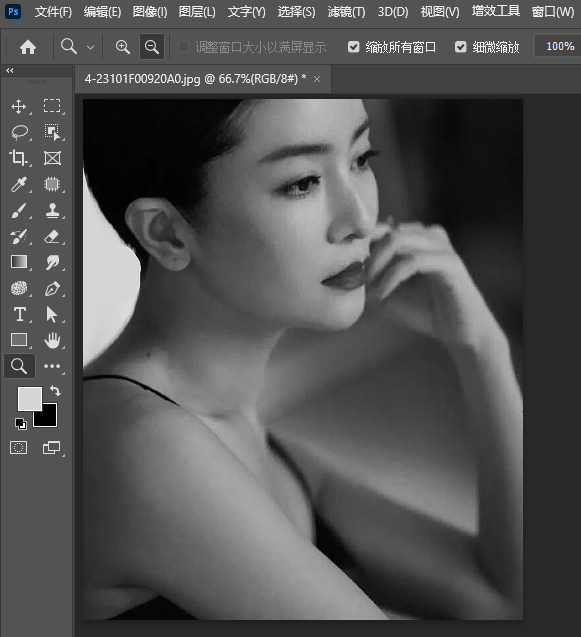Open the 图层(L) menu
581x637 pixels.
[197, 12]
